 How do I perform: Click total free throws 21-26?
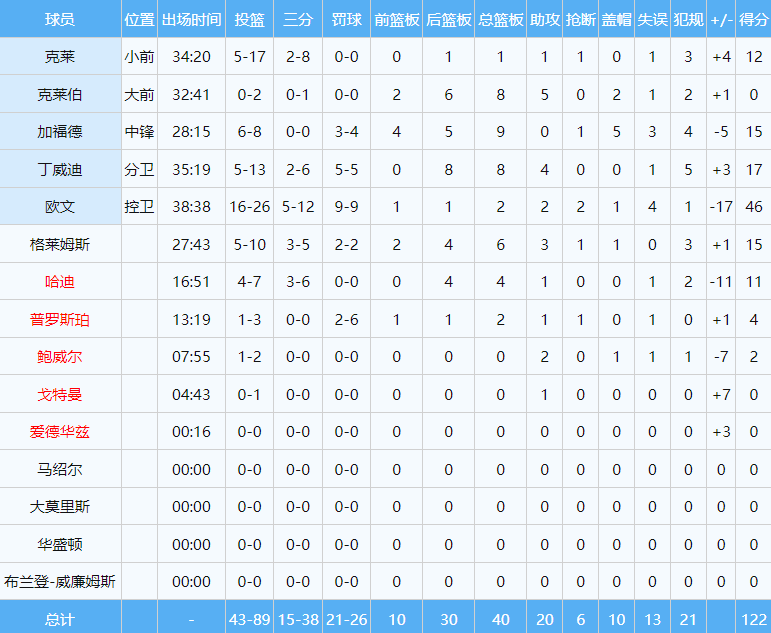coord(347,619)
